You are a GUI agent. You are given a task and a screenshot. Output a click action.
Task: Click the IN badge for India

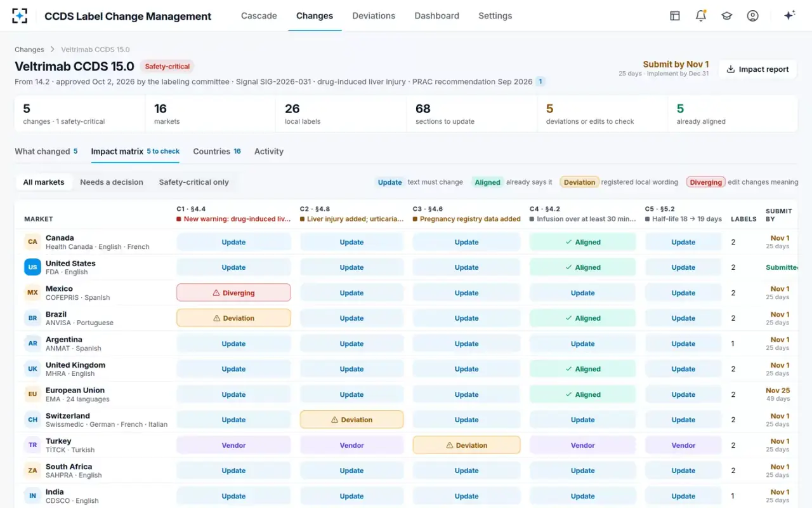[32, 496]
